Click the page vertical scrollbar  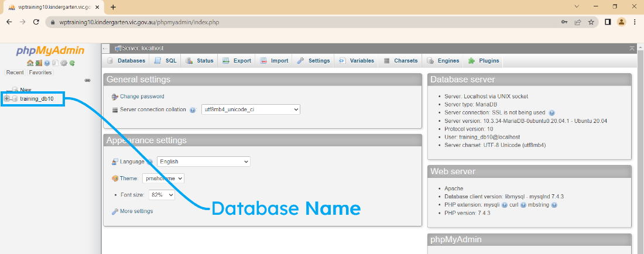pyautogui.click(x=640, y=147)
